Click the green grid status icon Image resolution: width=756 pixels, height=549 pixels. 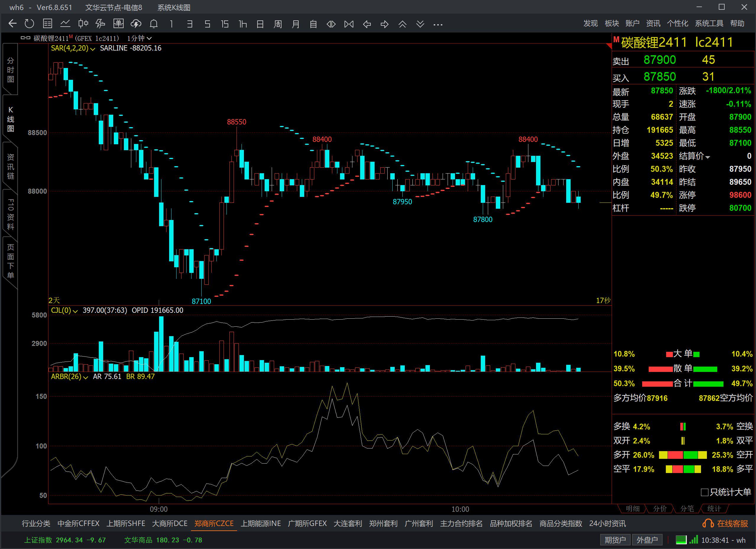681,540
